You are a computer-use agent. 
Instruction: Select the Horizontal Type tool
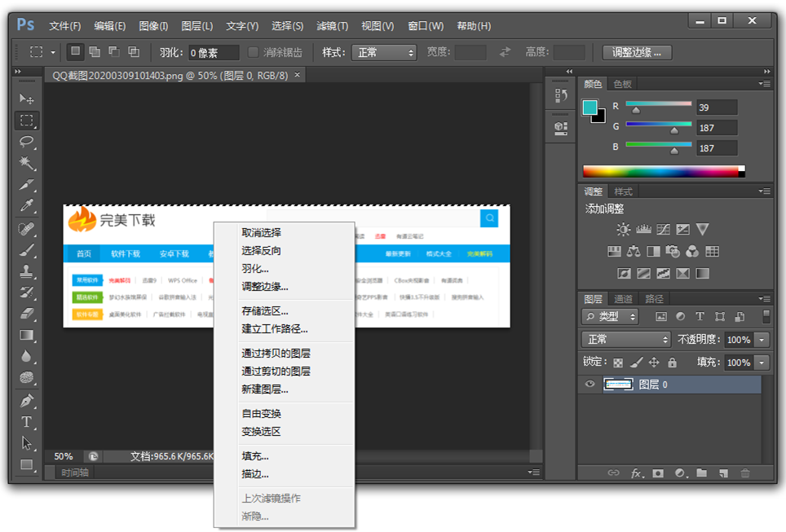click(x=27, y=421)
